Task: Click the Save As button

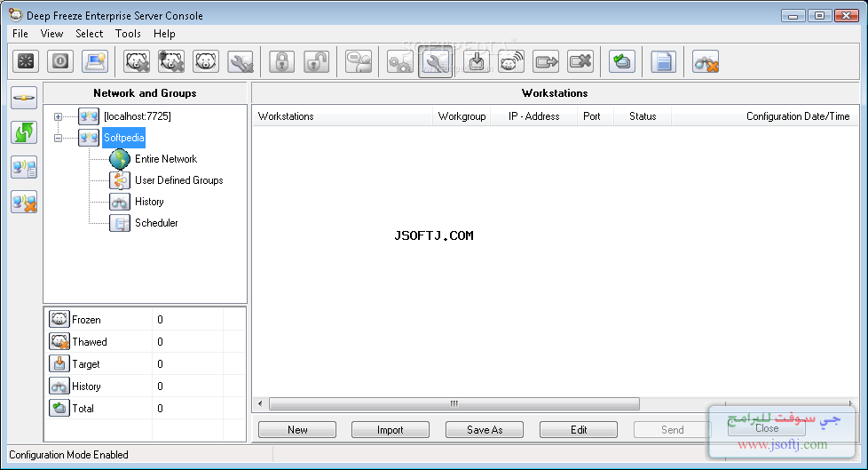Action: (x=485, y=429)
